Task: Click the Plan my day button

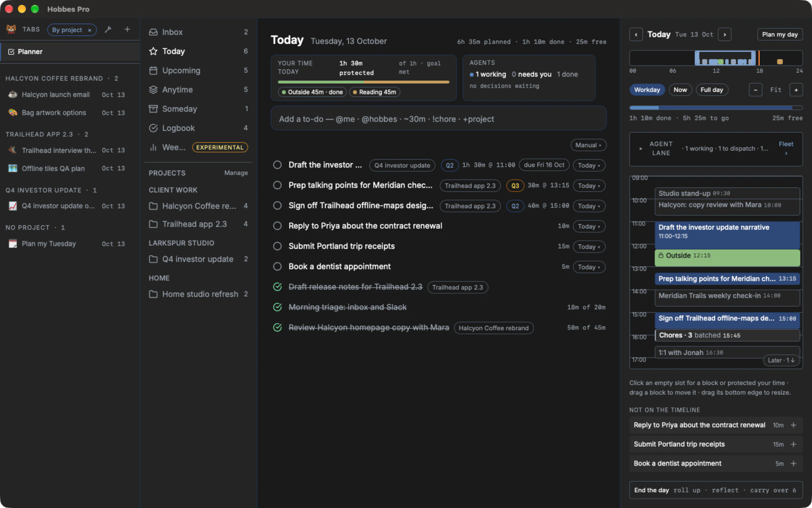Action: [780, 35]
